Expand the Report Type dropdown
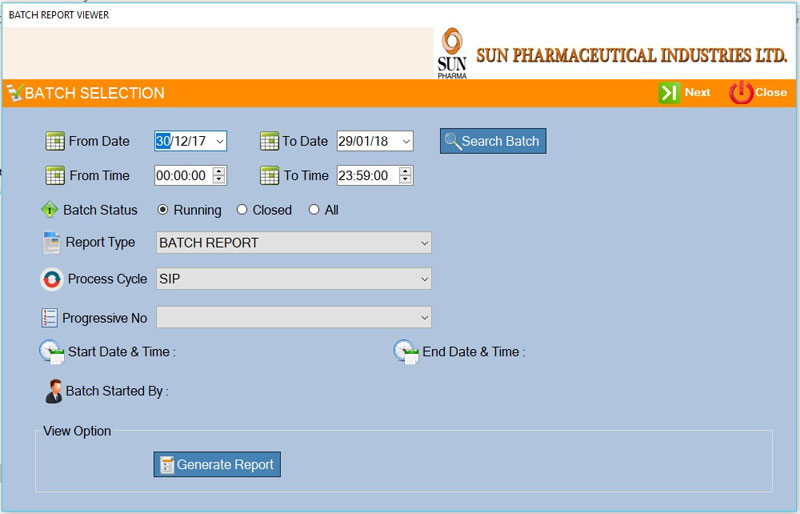The image size is (800, 514). coord(424,243)
